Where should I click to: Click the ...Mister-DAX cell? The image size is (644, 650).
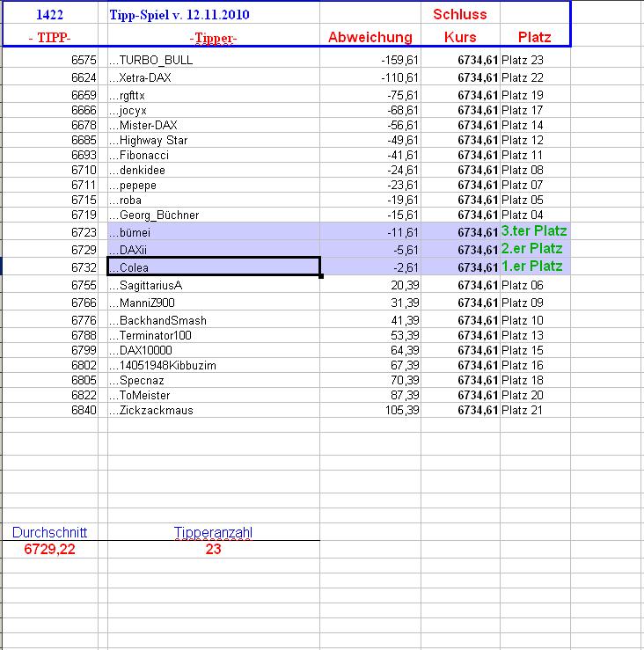point(214,125)
